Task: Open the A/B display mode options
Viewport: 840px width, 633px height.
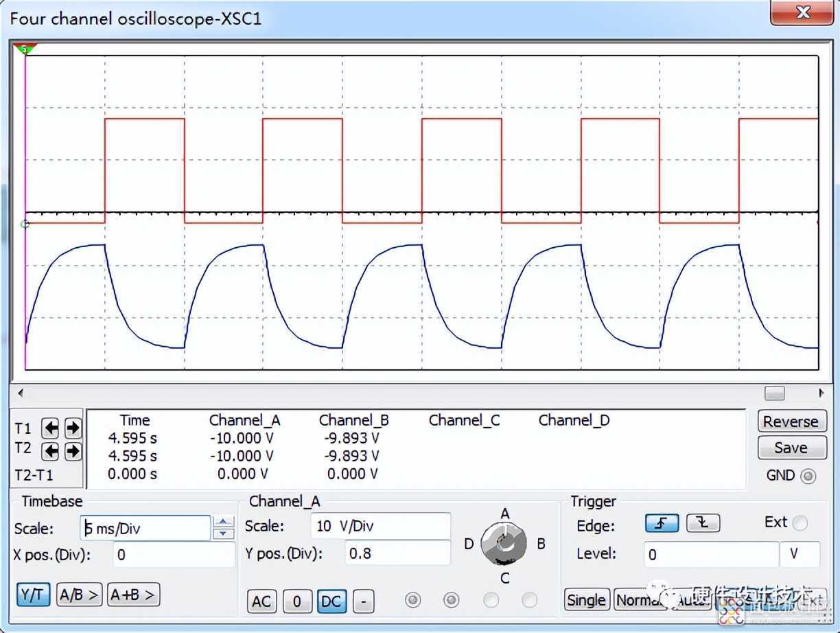Action: coord(79,595)
